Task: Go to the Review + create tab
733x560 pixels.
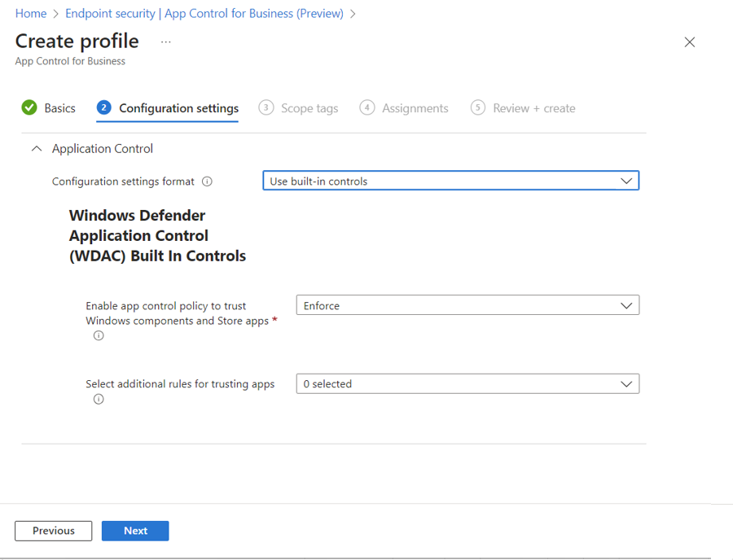Action: 533,108
